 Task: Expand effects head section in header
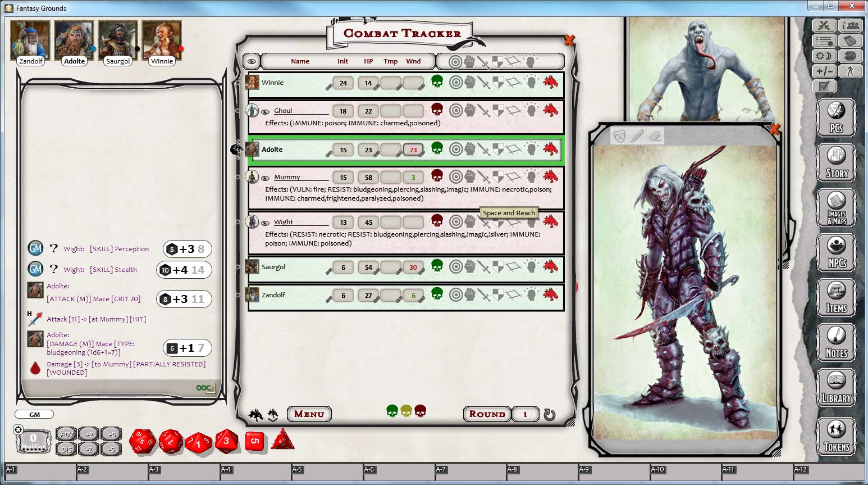pos(531,61)
